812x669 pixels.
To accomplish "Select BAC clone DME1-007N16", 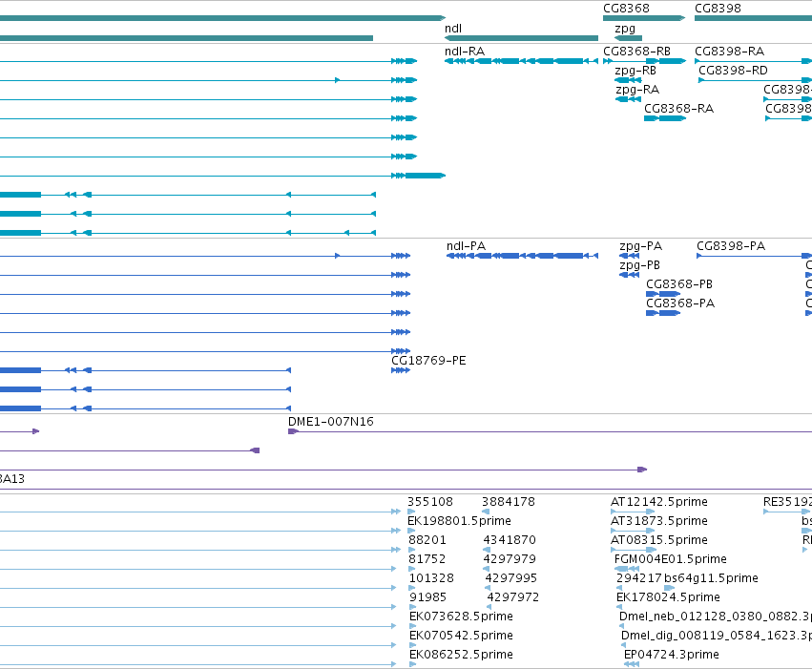I will point(550,431).
